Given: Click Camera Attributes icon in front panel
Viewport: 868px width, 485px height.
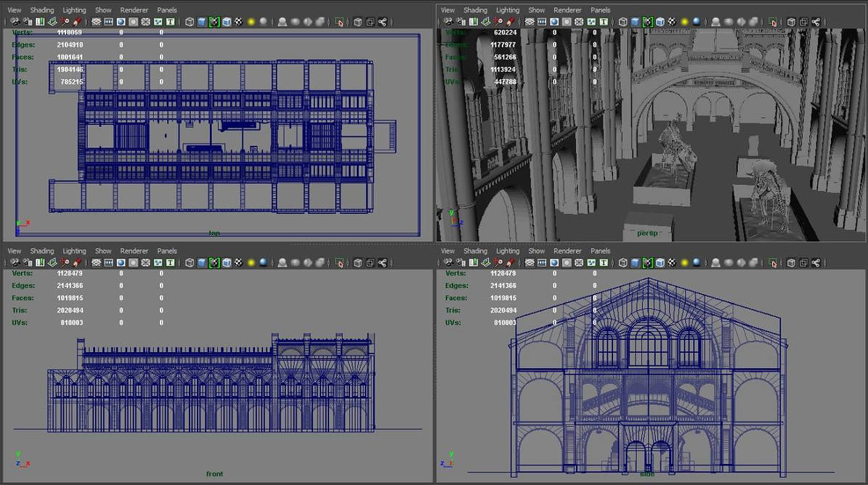Looking at the screenshot, I should pyautogui.click(x=27, y=263).
